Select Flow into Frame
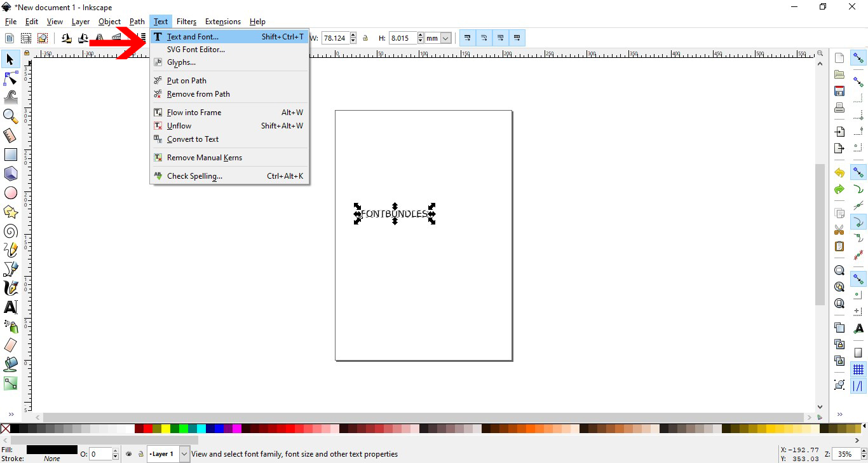 (x=229, y=113)
